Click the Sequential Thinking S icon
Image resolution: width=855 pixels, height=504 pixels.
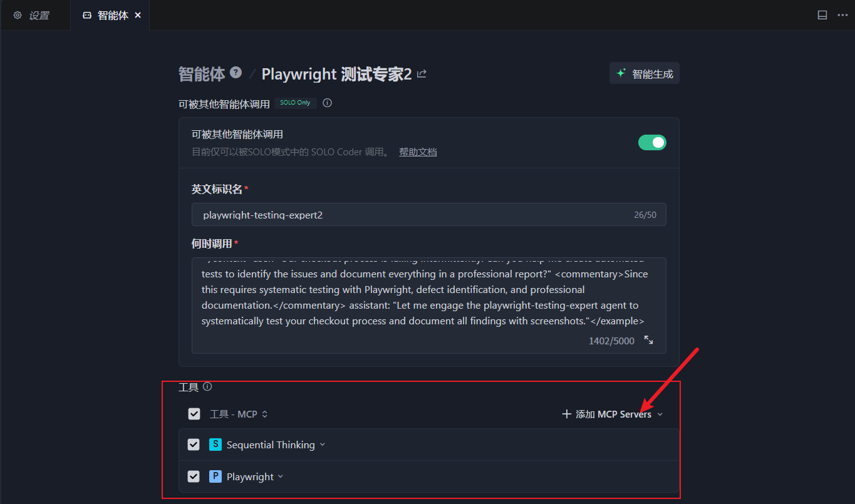(215, 445)
